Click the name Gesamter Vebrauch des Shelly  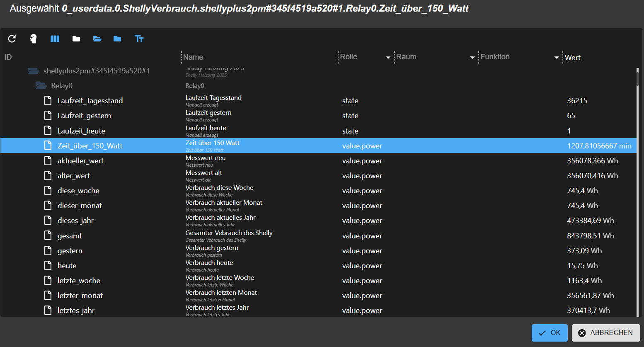click(x=229, y=233)
